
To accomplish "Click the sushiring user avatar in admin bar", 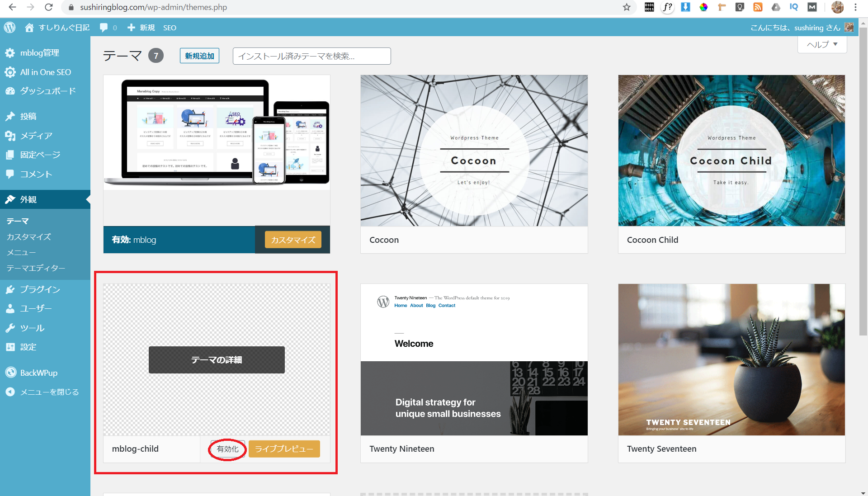I will coord(849,28).
